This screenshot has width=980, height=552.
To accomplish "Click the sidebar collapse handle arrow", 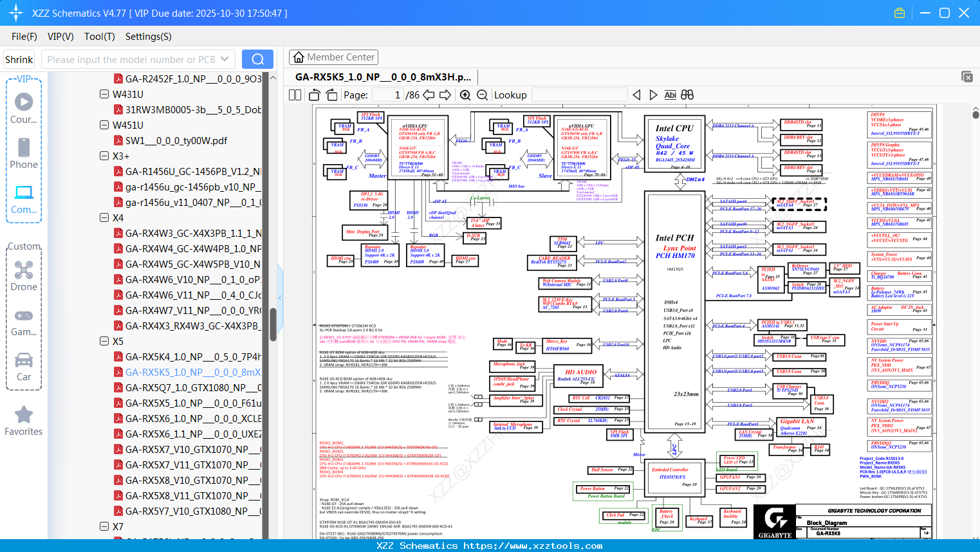I will (280, 297).
